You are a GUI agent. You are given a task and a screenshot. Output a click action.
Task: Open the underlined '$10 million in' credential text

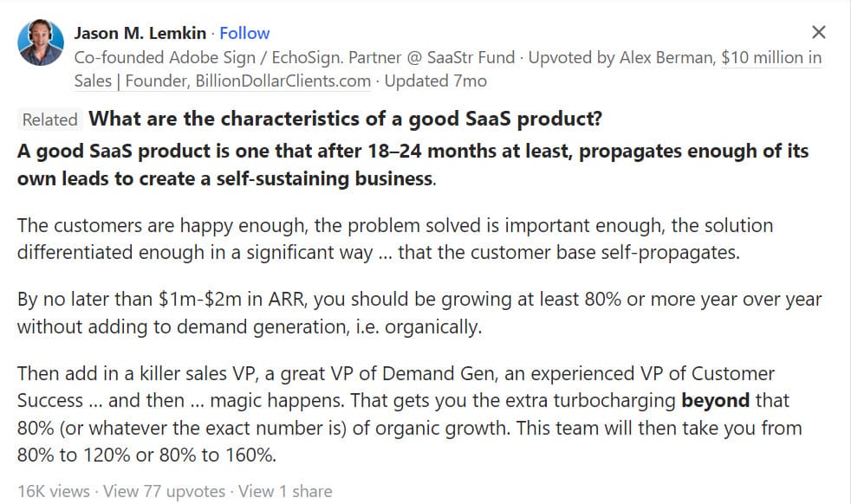coord(771,57)
